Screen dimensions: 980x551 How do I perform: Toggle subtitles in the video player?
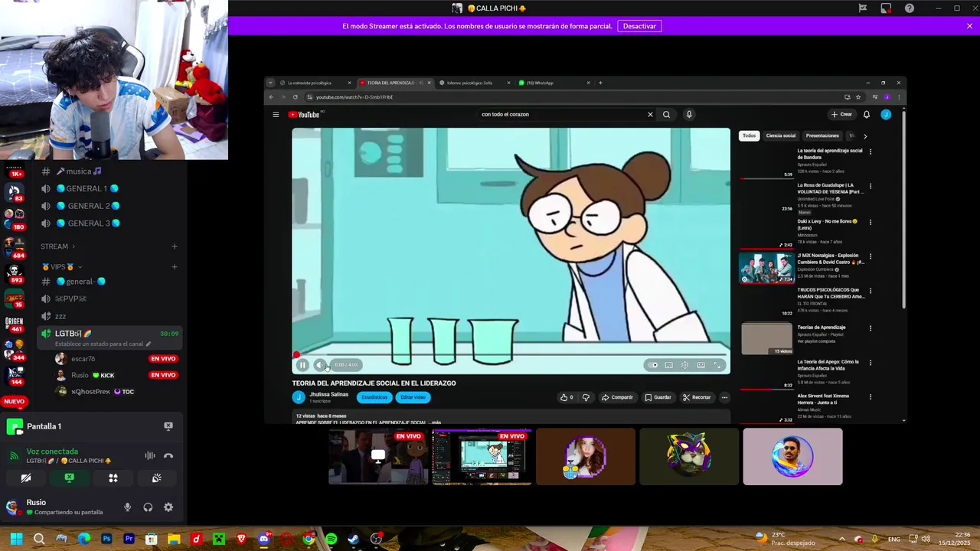[668, 365]
